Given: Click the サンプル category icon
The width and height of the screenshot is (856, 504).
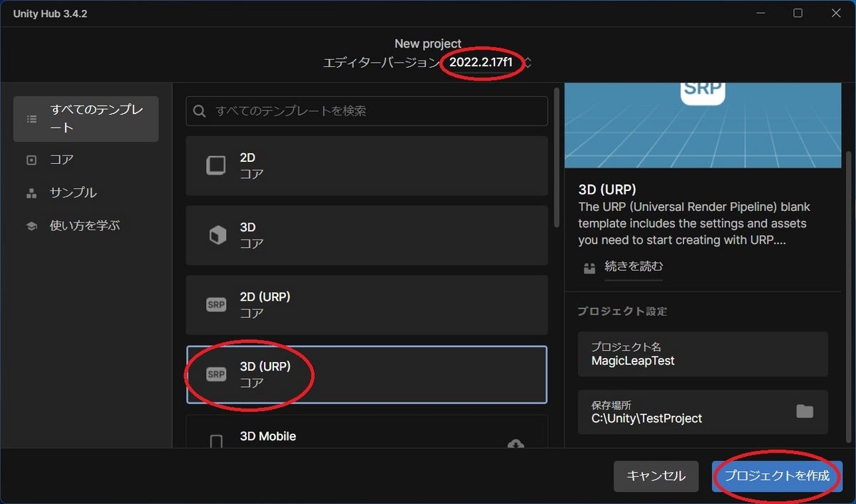Looking at the screenshot, I should (x=31, y=193).
